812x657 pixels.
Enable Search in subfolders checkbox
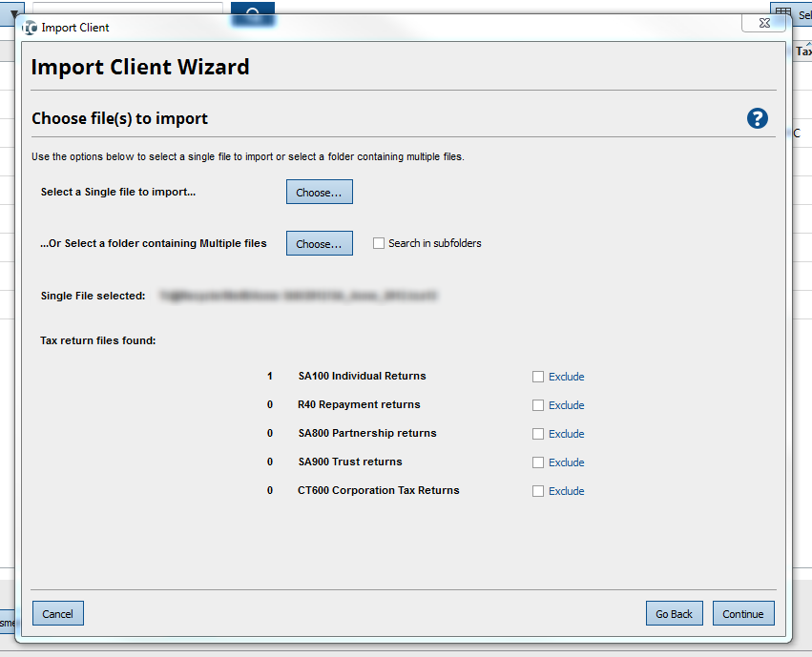[379, 243]
